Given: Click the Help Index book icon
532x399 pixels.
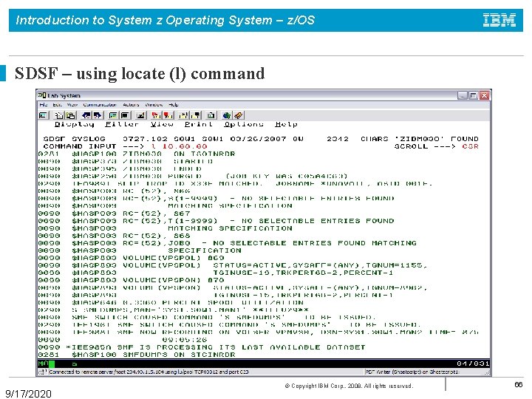Looking at the screenshot, I should tap(239, 115).
